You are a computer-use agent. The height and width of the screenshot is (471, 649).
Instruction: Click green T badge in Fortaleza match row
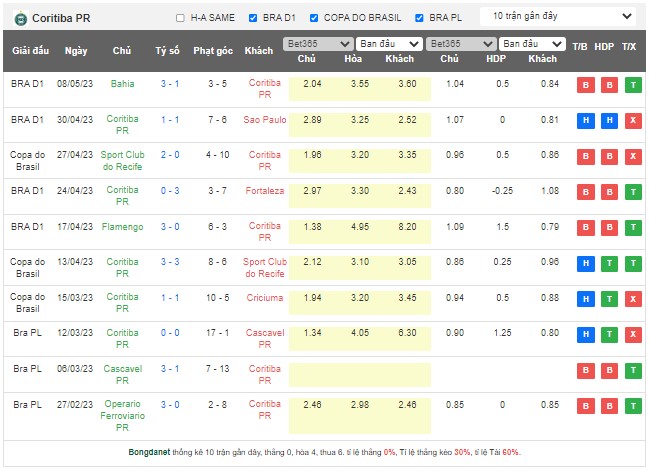[x=632, y=191]
